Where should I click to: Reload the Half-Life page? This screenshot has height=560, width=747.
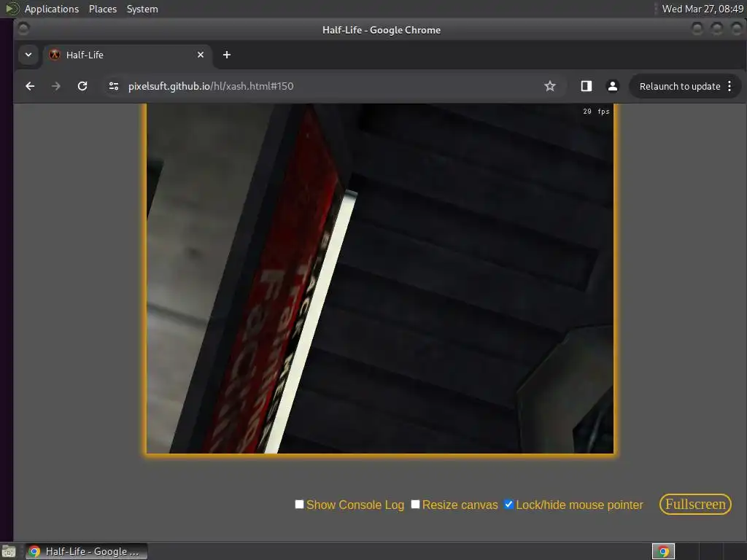click(82, 86)
